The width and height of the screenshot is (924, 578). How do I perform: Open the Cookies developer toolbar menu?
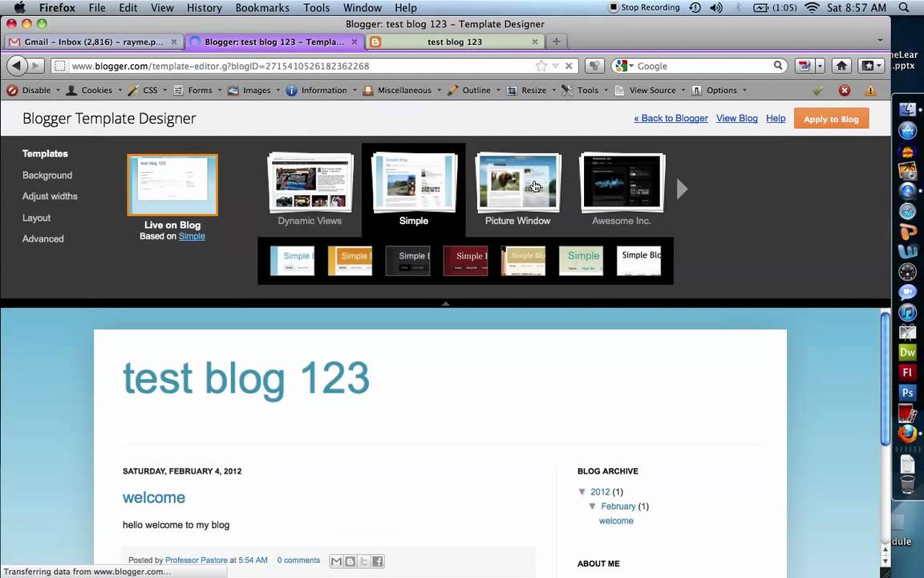95,90
